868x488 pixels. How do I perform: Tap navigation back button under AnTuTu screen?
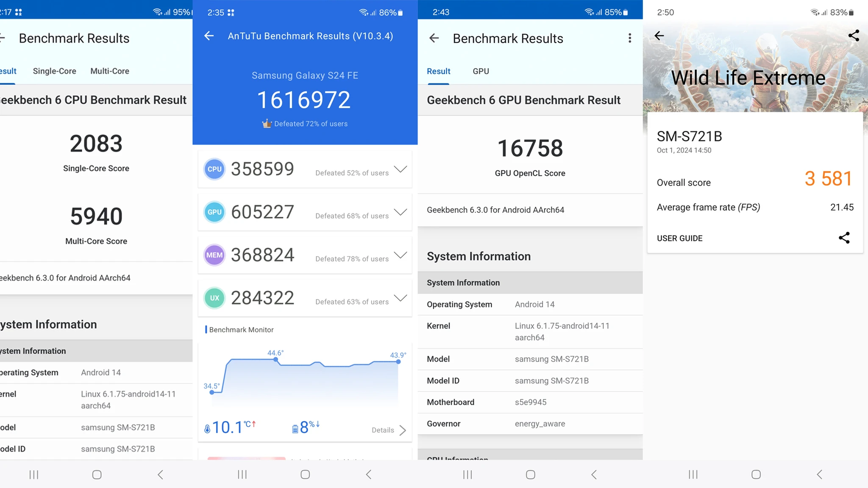click(369, 474)
